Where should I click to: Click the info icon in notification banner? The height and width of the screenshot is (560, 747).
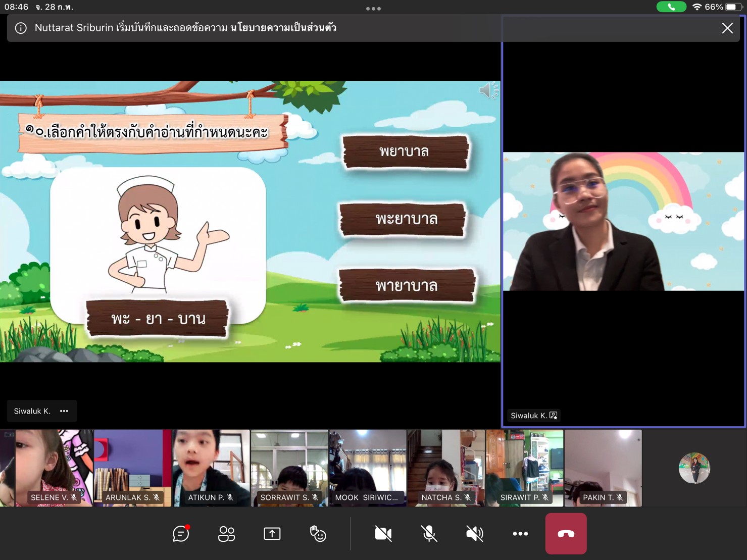pos(21,28)
